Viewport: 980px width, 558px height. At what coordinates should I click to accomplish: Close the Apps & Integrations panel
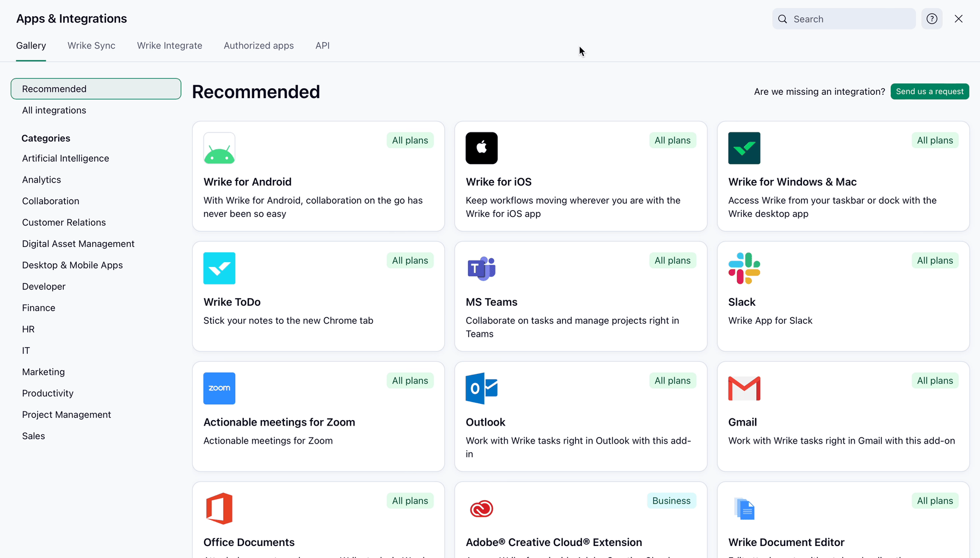[959, 19]
